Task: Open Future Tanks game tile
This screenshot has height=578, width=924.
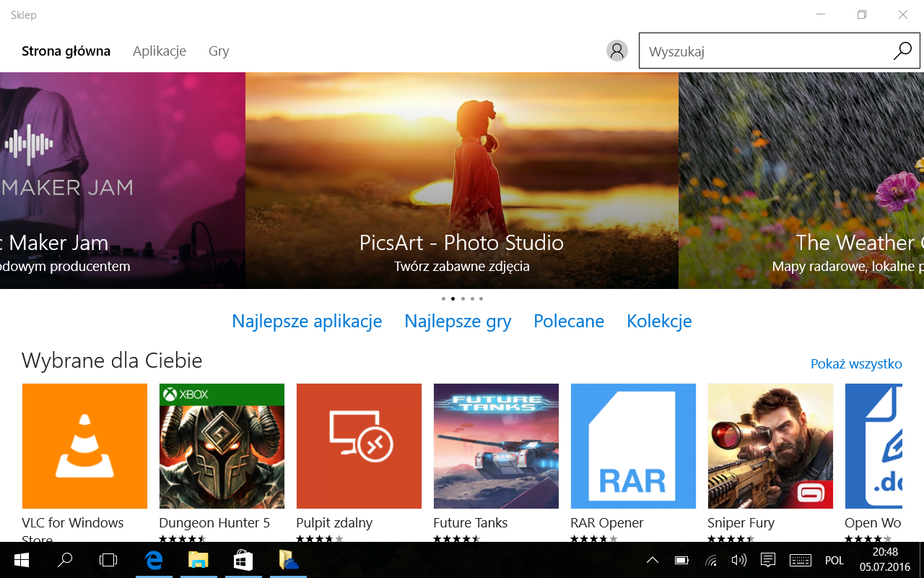Action: tap(496, 446)
